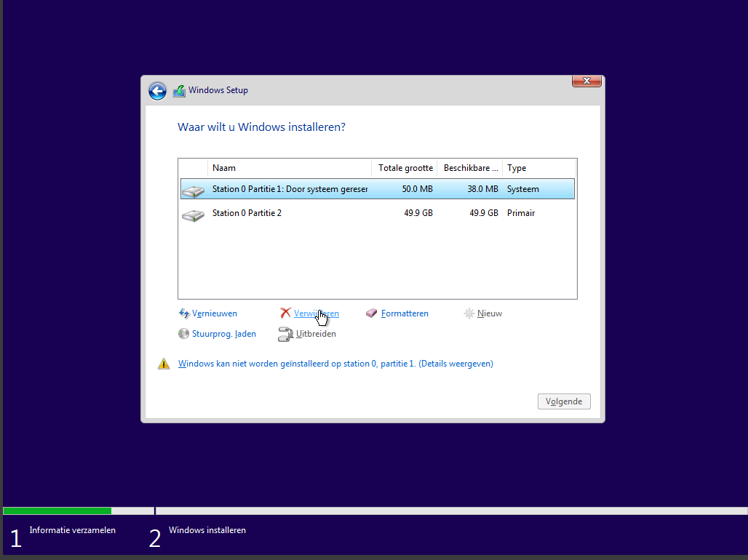The width and height of the screenshot is (748, 560).
Task: Click the Formatteren eraser icon
Action: pos(372,313)
